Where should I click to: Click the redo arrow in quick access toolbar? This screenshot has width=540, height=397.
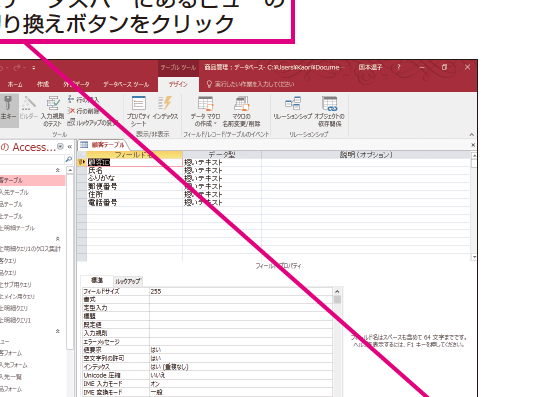[17, 68]
